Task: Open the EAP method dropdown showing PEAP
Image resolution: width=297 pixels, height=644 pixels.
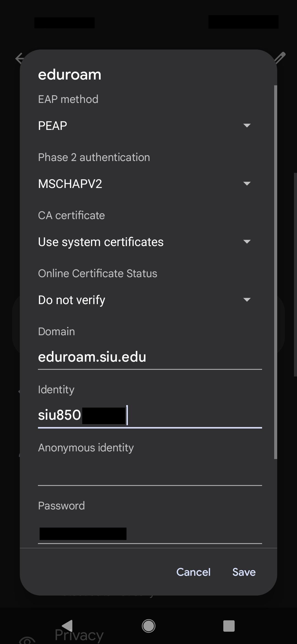Action: tap(148, 125)
